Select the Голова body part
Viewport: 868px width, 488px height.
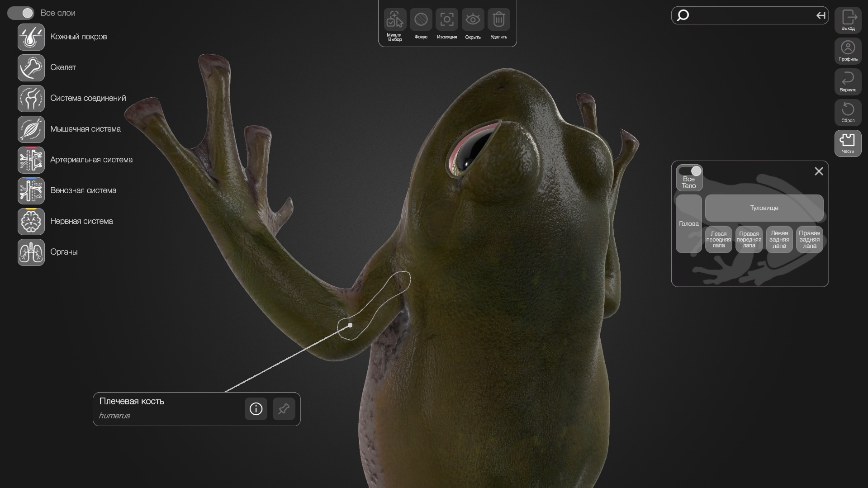(x=688, y=223)
